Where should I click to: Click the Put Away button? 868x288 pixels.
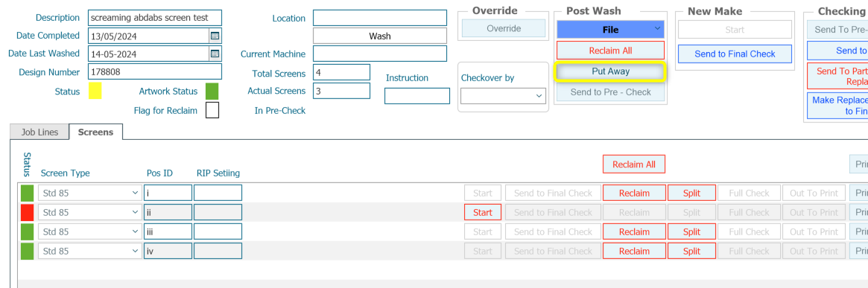(x=610, y=71)
